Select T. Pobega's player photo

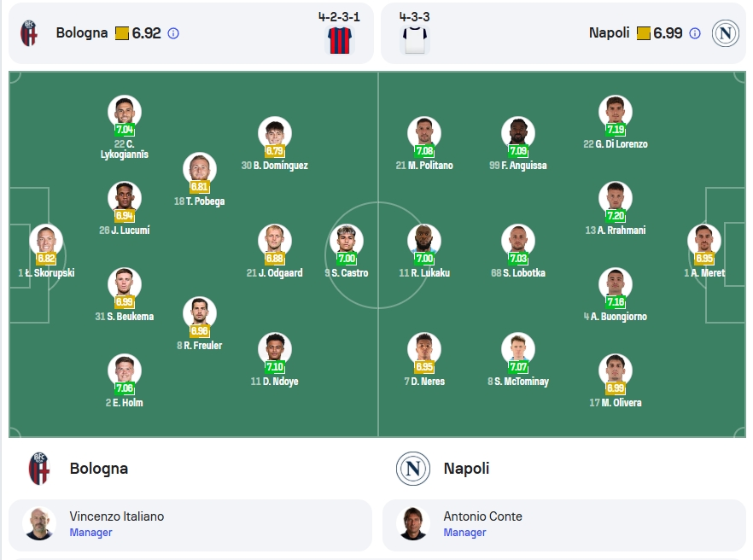[x=199, y=169]
